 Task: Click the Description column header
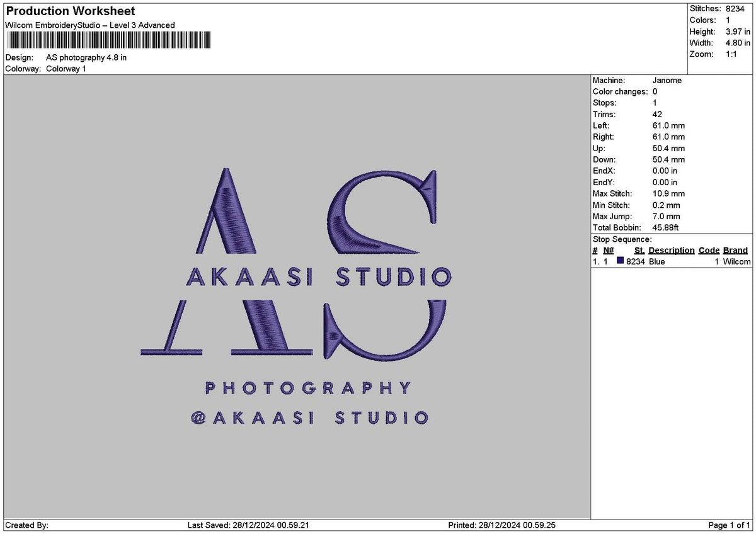coord(672,250)
